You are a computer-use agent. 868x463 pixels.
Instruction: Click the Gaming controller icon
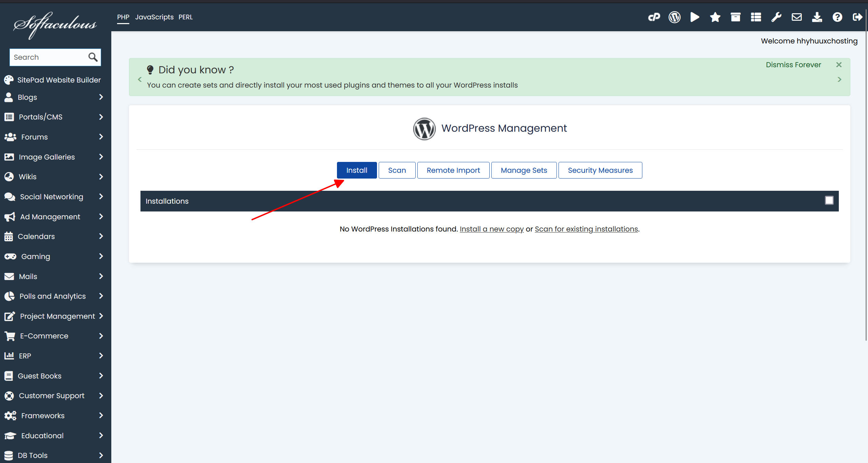(10, 257)
